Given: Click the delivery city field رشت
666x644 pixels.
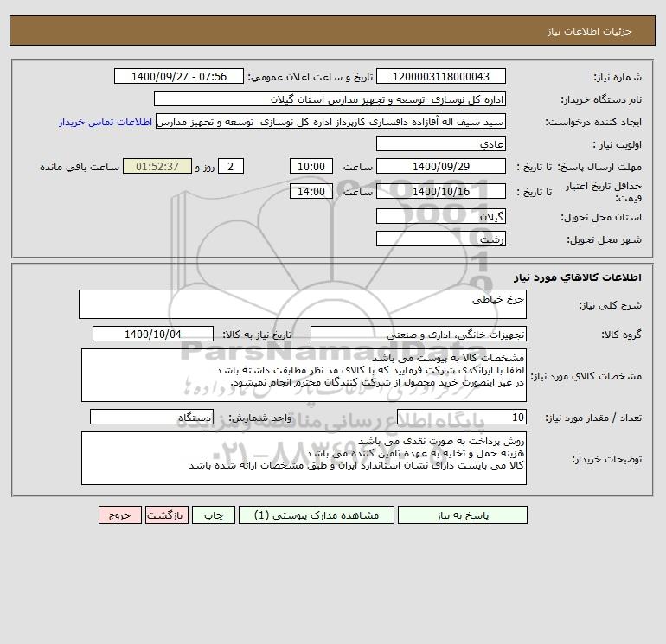Looking at the screenshot, I should coord(441,239).
